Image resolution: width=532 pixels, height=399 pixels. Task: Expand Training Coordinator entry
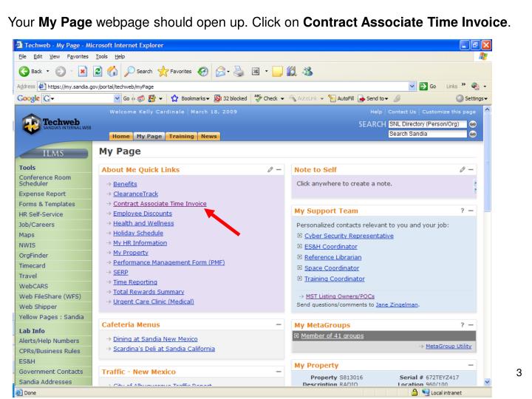coord(299,279)
